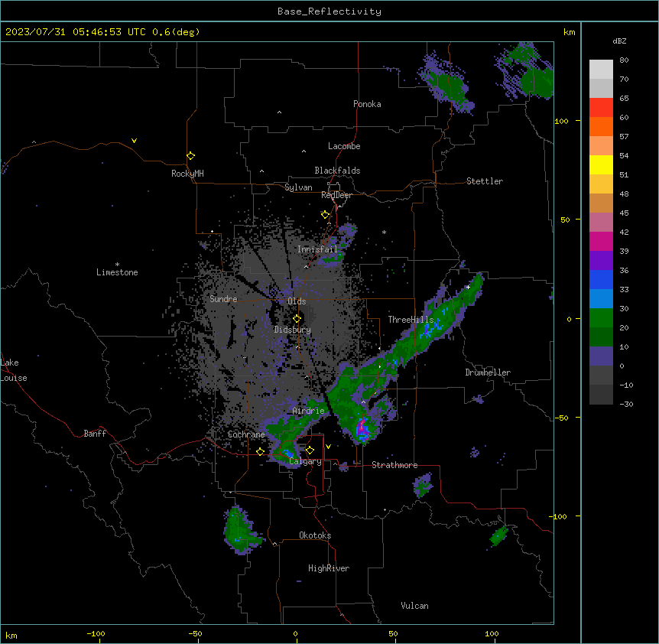Click the yellow diamond marker above RockyMH
This screenshot has height=644, width=659.
click(191, 156)
